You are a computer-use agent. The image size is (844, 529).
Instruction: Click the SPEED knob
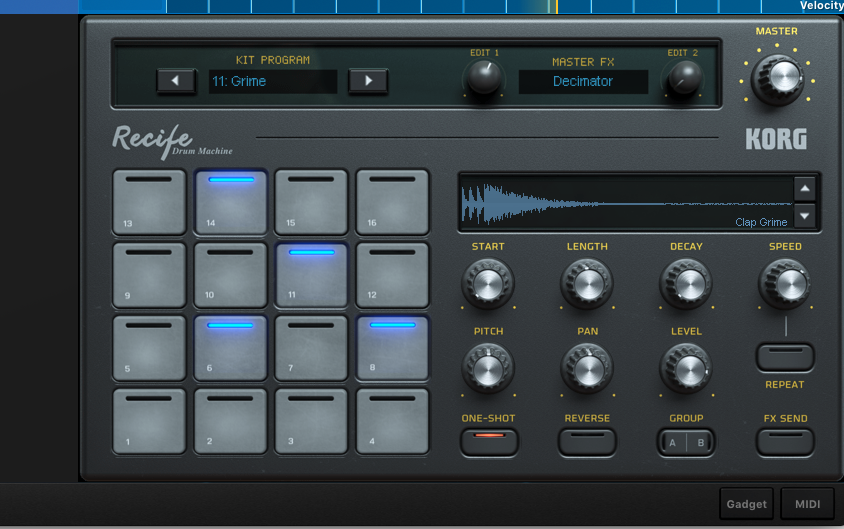[x=785, y=284]
